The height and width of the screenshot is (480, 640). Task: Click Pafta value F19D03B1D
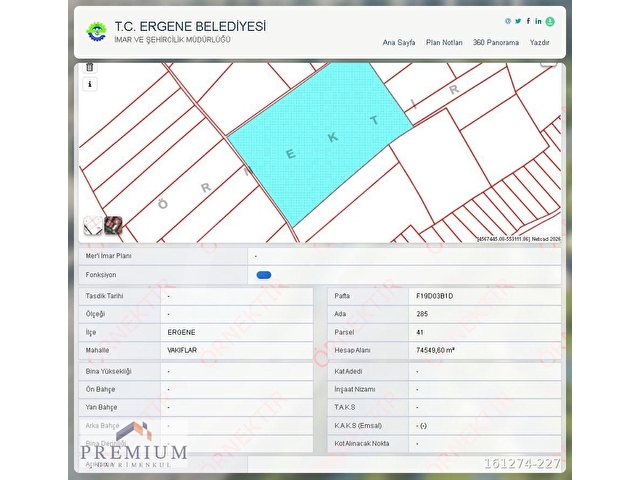pyautogui.click(x=435, y=296)
